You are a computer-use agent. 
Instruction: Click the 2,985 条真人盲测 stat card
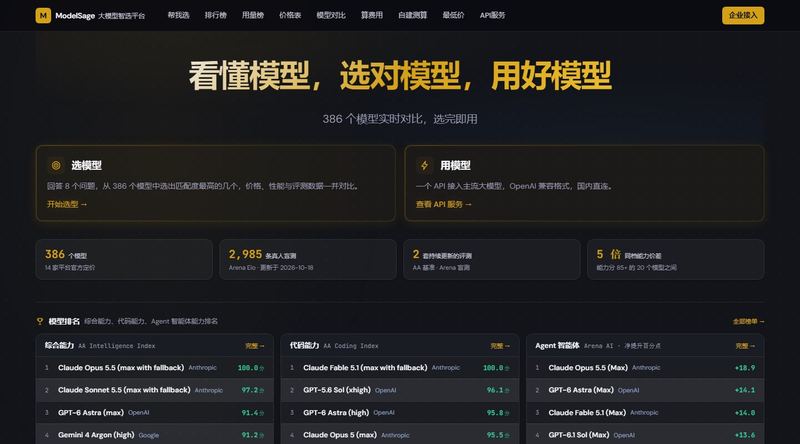click(308, 259)
